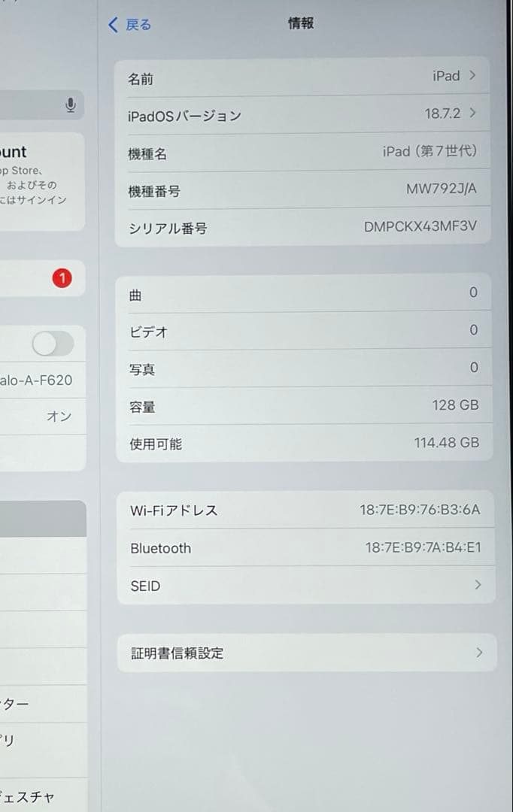Tap the Wi-Fiアドレス label
The image size is (513, 812).
click(174, 511)
